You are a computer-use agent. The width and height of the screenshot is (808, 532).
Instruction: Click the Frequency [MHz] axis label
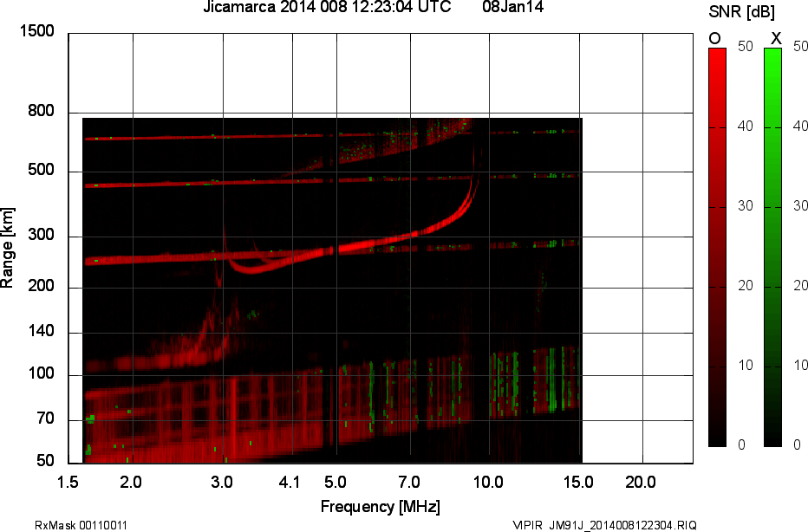(380, 506)
